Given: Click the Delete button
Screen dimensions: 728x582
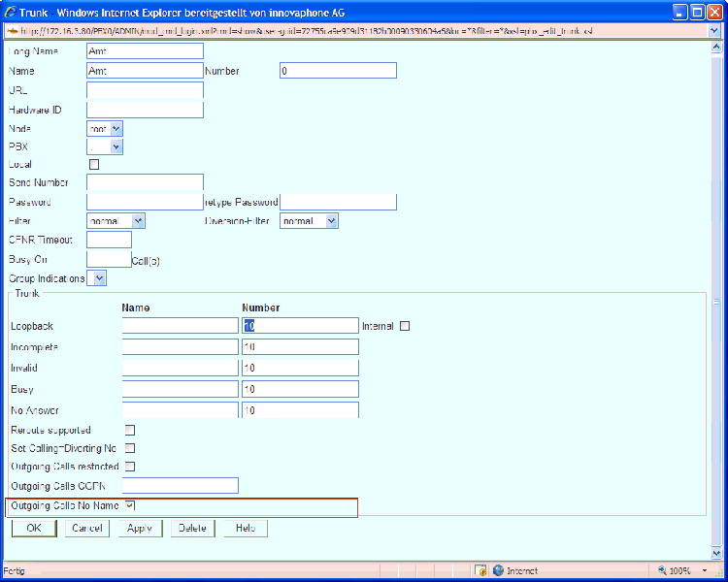Looking at the screenshot, I should (x=193, y=528).
